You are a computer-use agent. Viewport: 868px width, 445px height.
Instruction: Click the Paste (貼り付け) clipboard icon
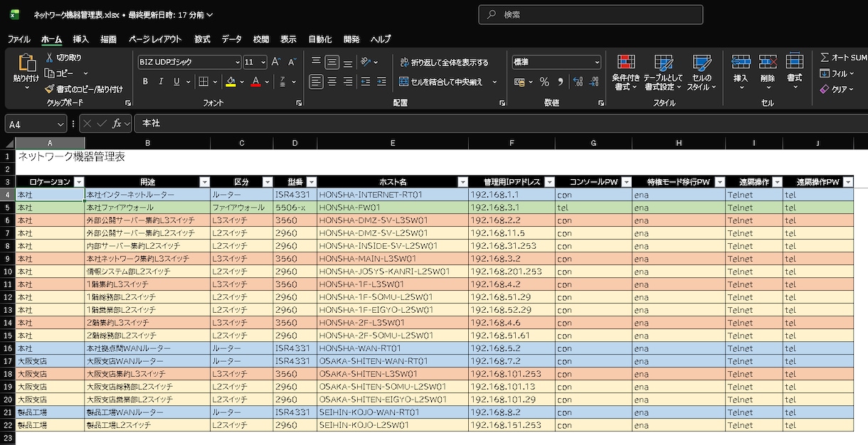pyautogui.click(x=26, y=64)
